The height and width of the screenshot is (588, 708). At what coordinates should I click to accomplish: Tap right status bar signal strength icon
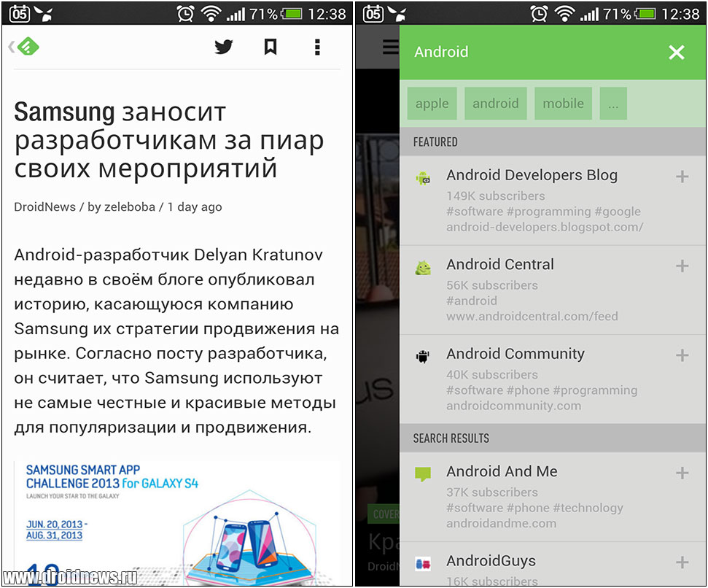coord(589,15)
